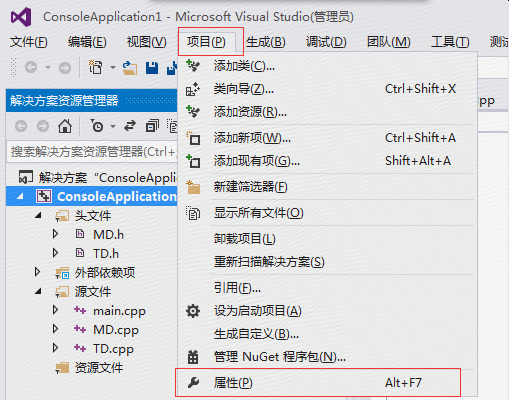Click the ConsoleApplication project node icon

coord(44,196)
